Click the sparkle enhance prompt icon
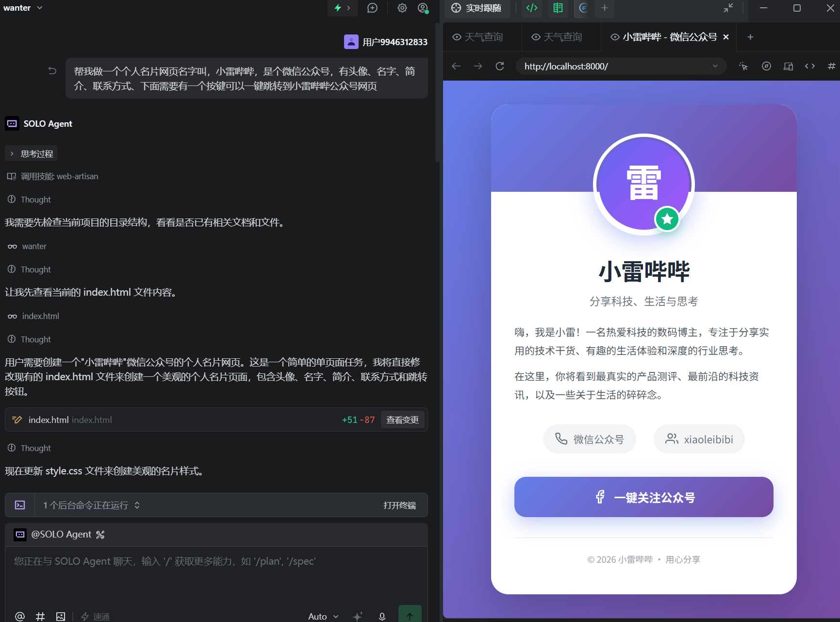The image size is (840, 622). click(x=358, y=616)
